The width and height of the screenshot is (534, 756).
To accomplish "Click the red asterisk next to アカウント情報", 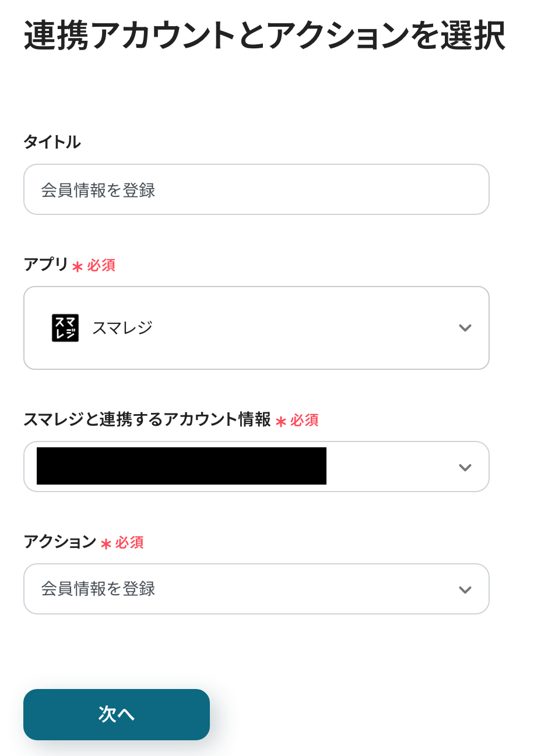I will click(281, 422).
